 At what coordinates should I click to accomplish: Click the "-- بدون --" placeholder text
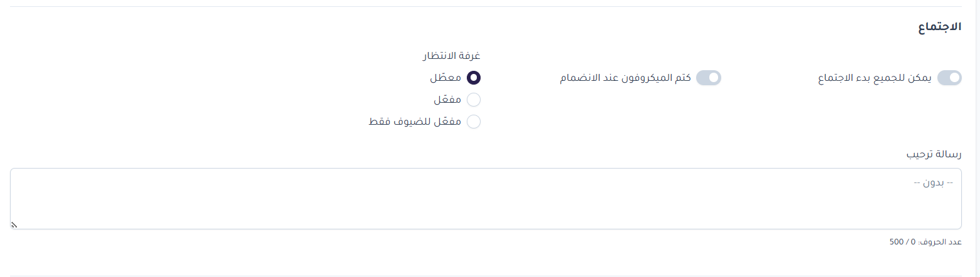pyautogui.click(x=933, y=182)
